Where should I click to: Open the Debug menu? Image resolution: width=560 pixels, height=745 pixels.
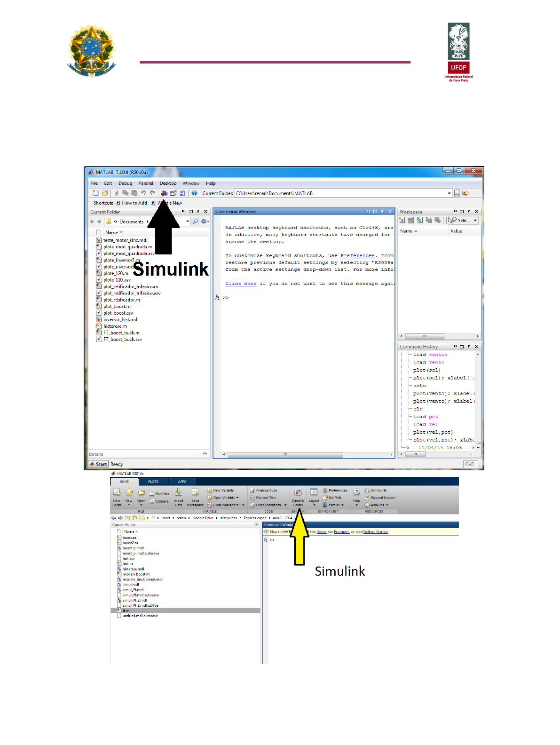click(x=125, y=183)
